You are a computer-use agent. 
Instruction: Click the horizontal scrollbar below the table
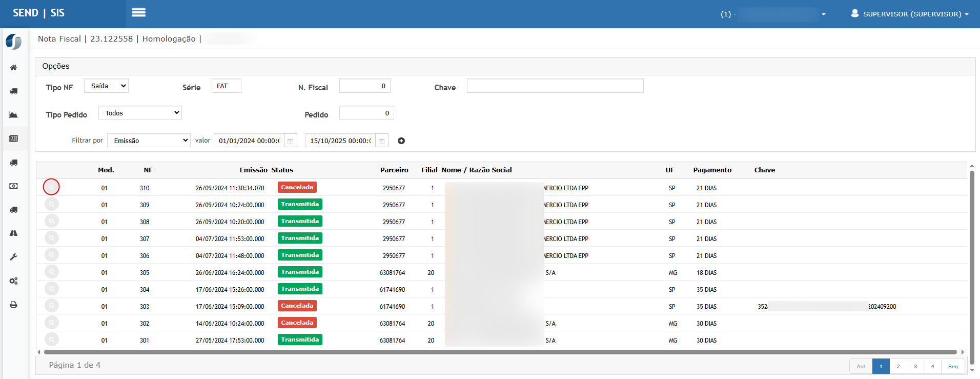click(500, 352)
